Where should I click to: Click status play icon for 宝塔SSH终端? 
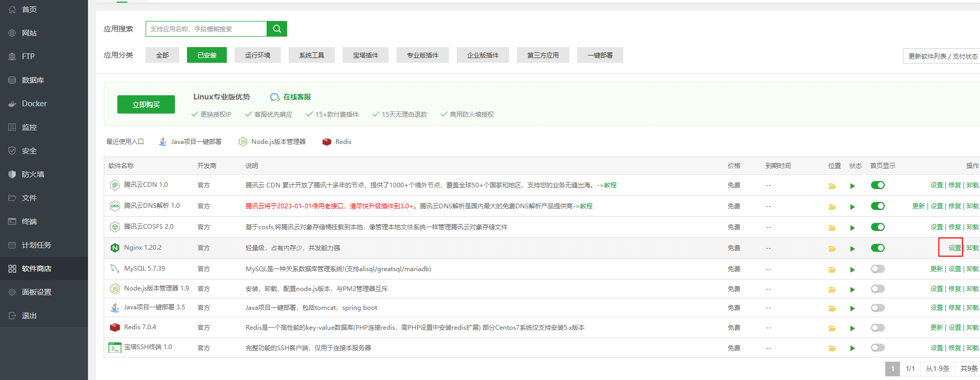(852, 348)
